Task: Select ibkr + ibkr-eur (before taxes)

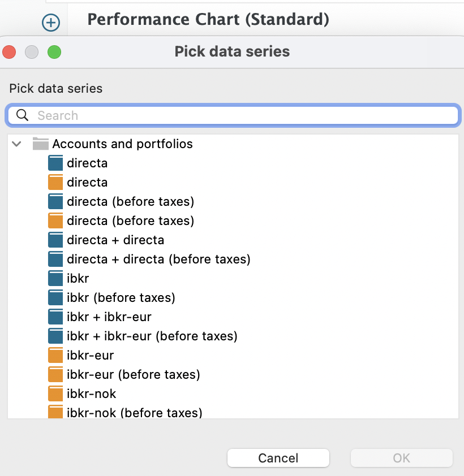Action: pos(152,336)
